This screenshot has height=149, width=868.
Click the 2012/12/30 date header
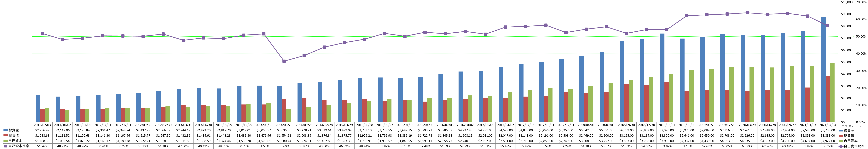click(x=163, y=125)
